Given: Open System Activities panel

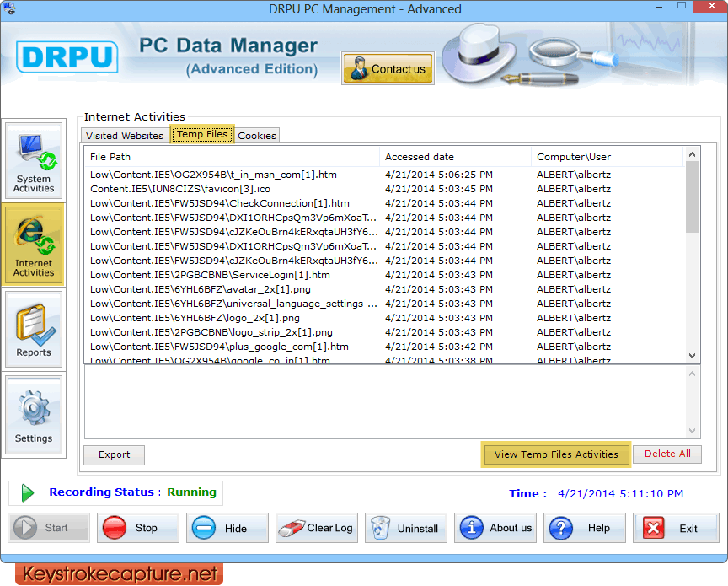Looking at the screenshot, I should point(34,160).
